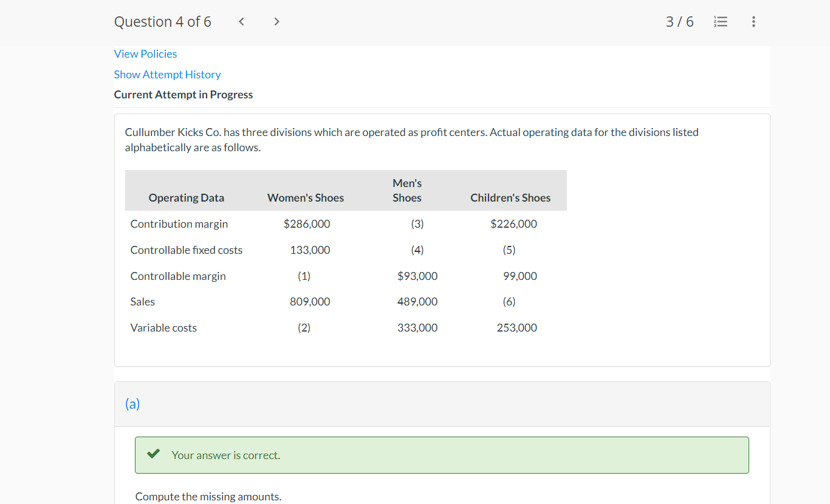Click the 489,000 sales value
830x504 pixels.
417,302
